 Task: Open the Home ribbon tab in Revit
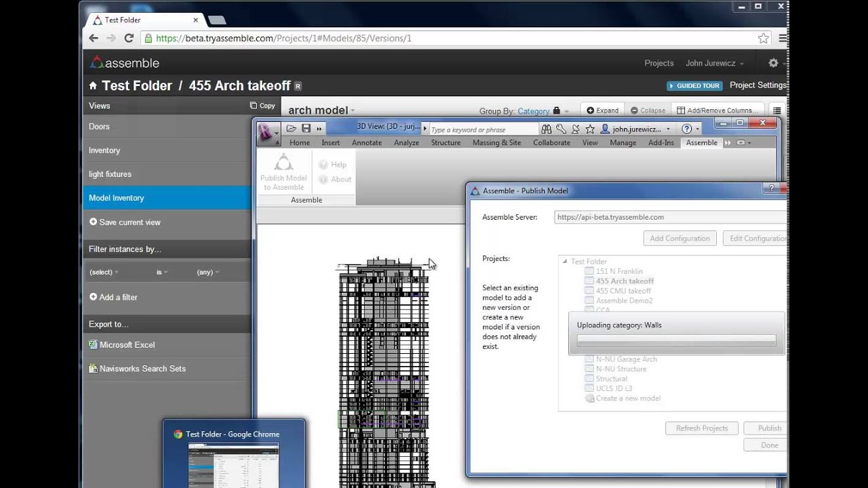300,143
